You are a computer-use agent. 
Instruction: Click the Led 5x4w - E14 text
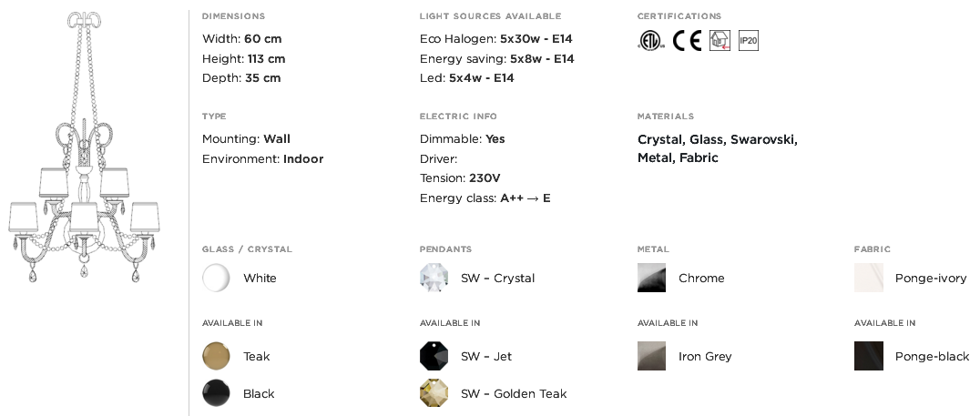click(x=466, y=78)
